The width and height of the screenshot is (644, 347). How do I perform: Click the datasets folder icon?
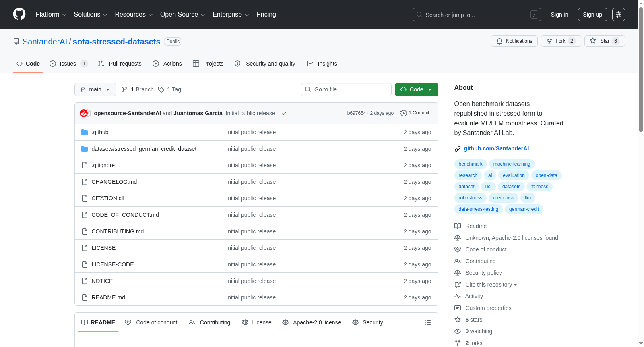point(85,149)
